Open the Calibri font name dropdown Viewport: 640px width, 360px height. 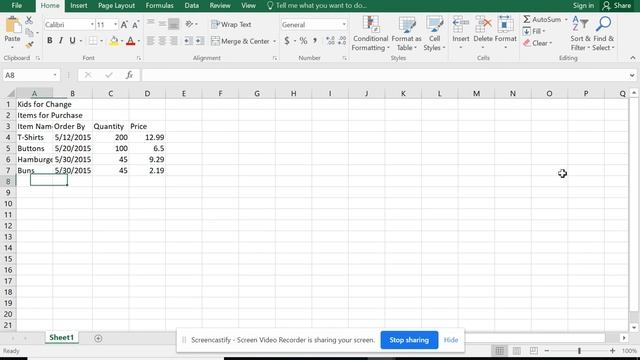[92, 25]
